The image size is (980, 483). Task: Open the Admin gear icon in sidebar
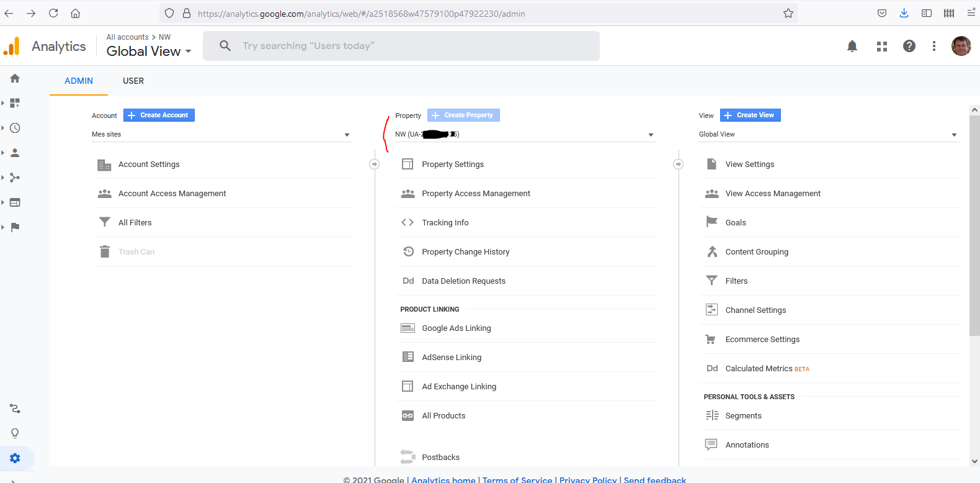pos(15,458)
